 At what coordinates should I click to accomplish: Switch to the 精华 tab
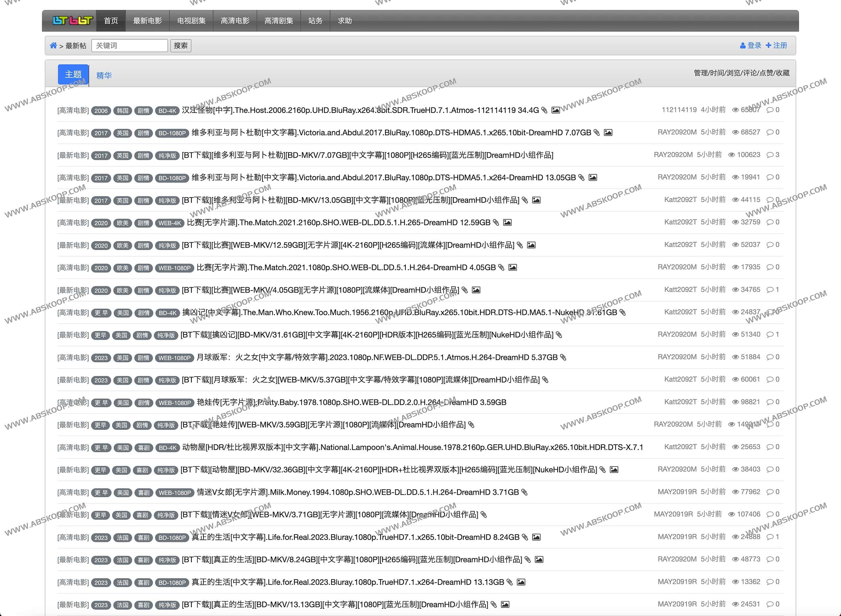pyautogui.click(x=104, y=75)
